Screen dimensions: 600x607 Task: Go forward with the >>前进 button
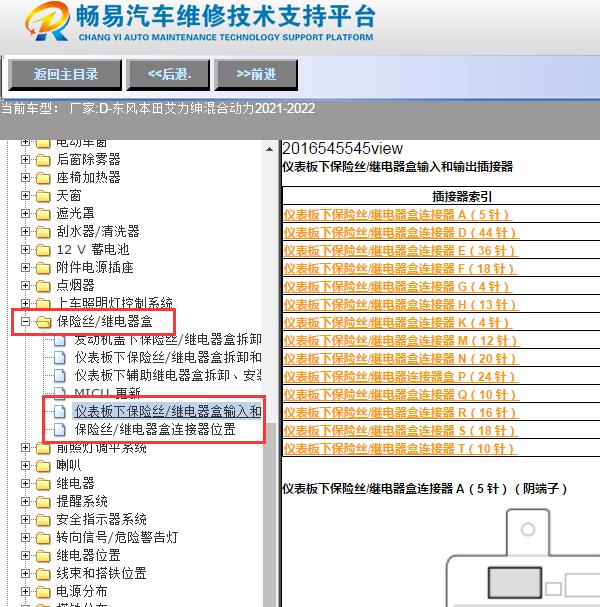point(256,74)
